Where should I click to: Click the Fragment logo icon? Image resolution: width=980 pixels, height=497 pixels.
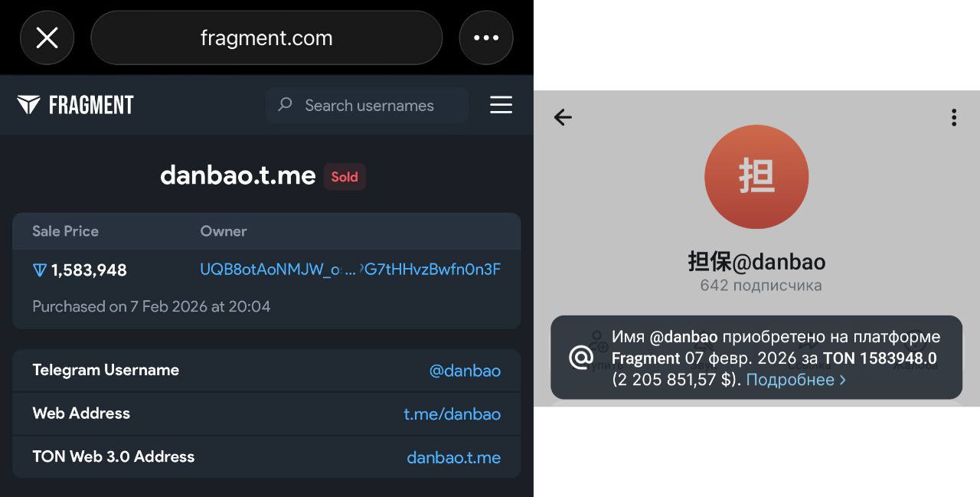[28, 105]
